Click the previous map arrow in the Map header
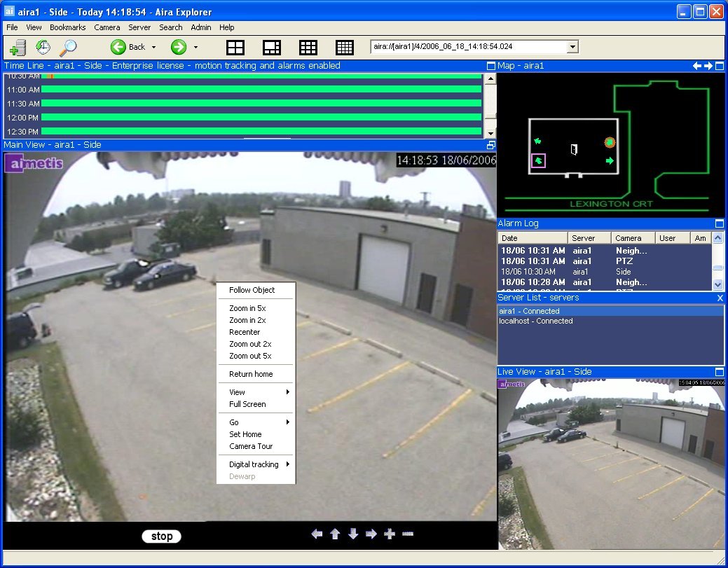 click(697, 66)
